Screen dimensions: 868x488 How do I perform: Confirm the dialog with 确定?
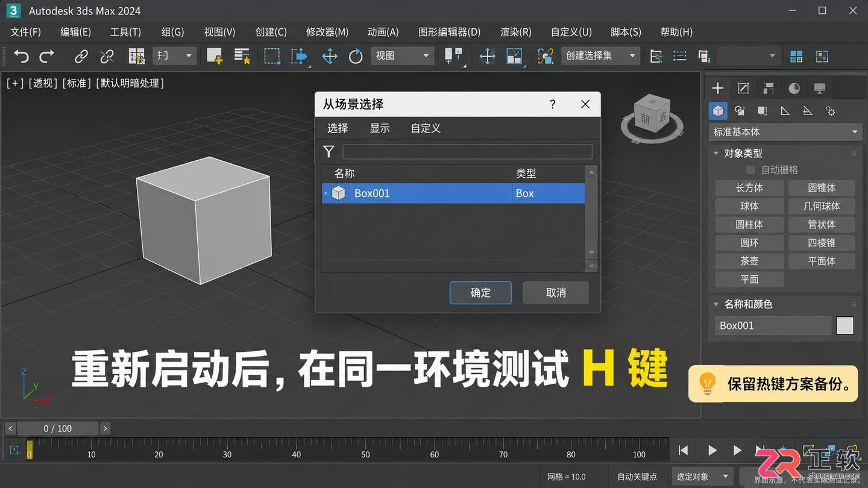[x=480, y=293]
